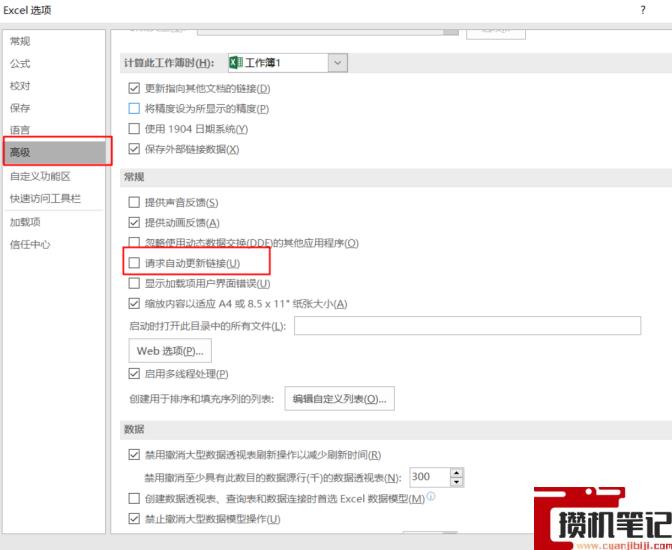Viewport: 672px width, 550px height.
Task: Select the 公式 options category
Action: (20, 64)
